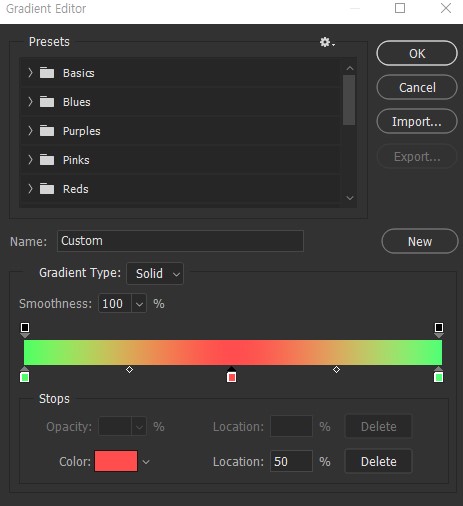Select the Blues preset label
463x506 pixels.
(x=77, y=102)
